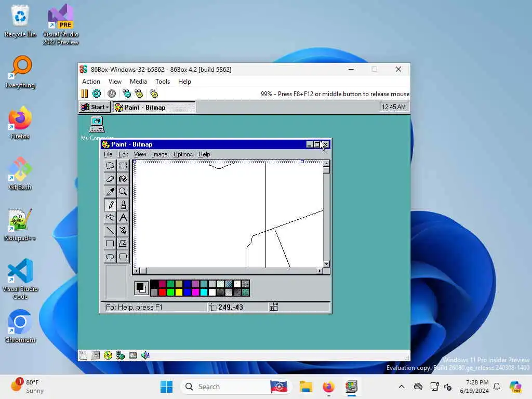Pick the bright lime green palette swatch
The image size is (532, 399).
tap(170, 292)
